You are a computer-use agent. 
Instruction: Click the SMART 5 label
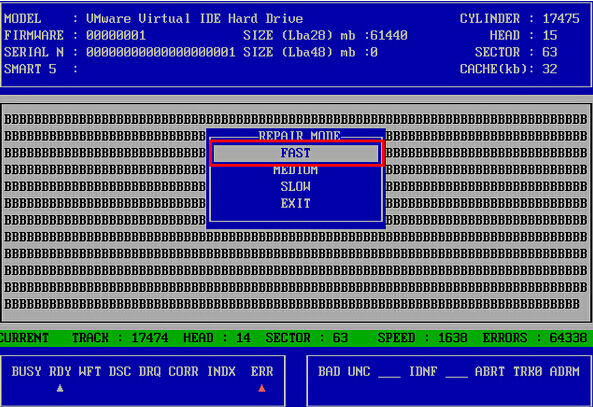[30, 69]
